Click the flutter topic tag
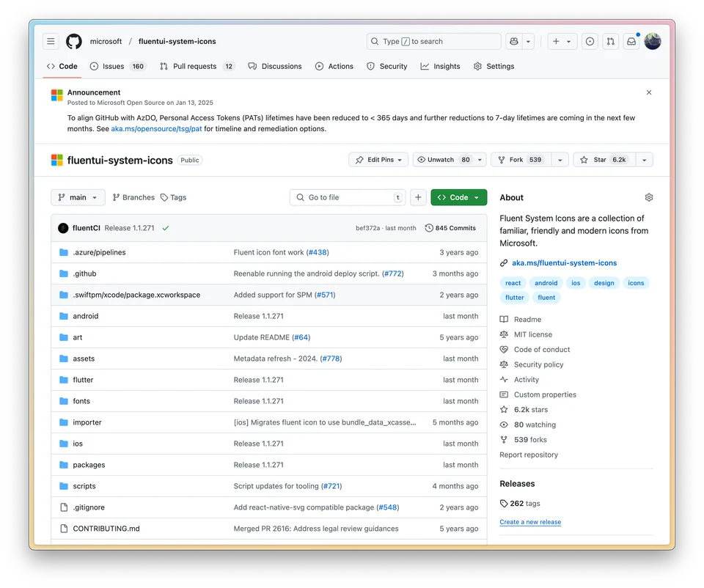Image resolution: width=704 pixels, height=588 pixels. click(515, 298)
